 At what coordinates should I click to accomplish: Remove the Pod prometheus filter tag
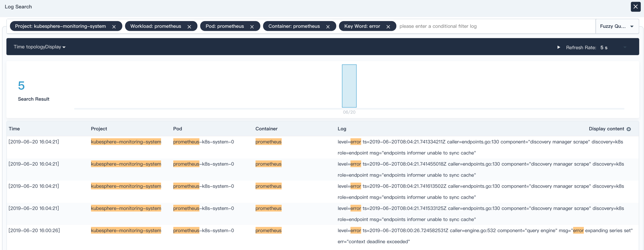point(252,27)
